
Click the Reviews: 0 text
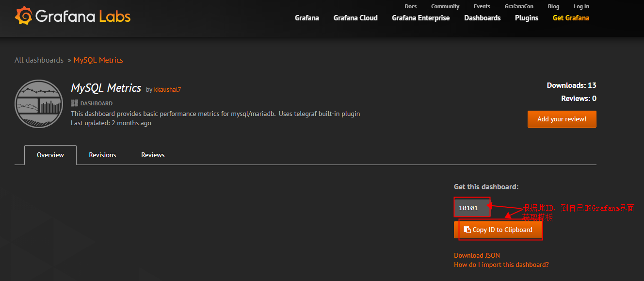click(x=579, y=99)
